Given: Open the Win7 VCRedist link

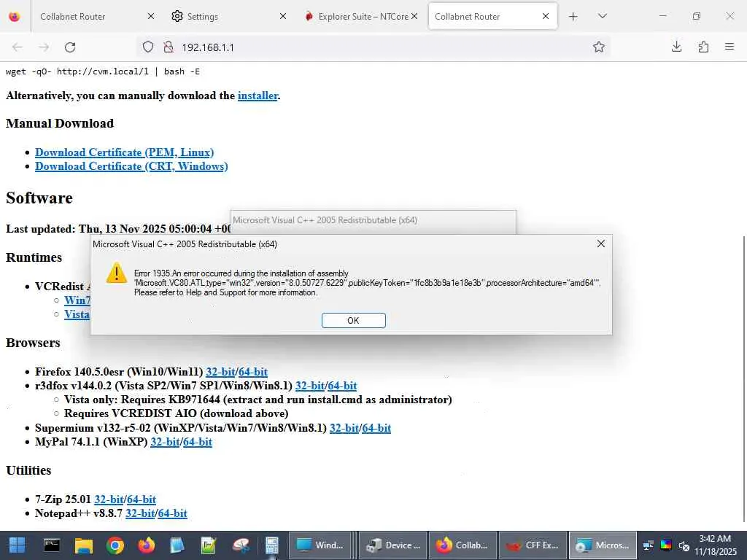Looking at the screenshot, I should (x=77, y=300).
